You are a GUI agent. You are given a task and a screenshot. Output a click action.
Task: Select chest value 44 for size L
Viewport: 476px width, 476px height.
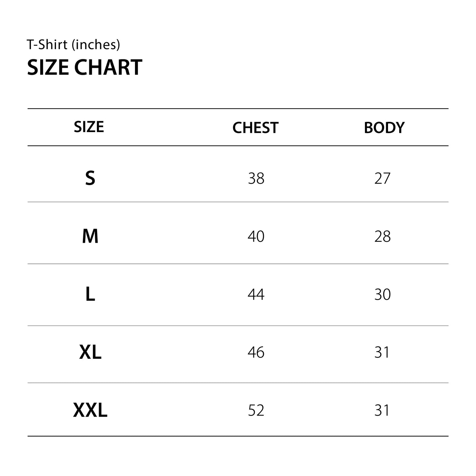pos(256,294)
